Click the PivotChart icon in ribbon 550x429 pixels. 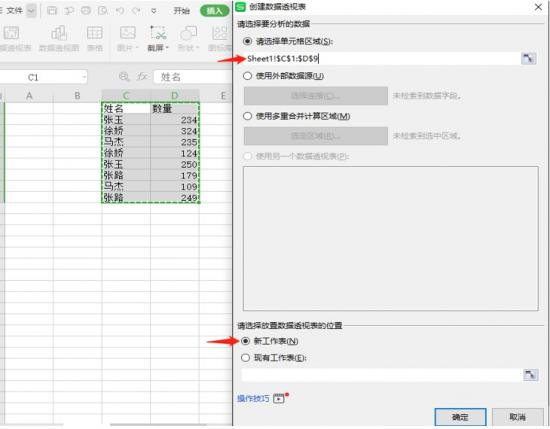(x=59, y=33)
